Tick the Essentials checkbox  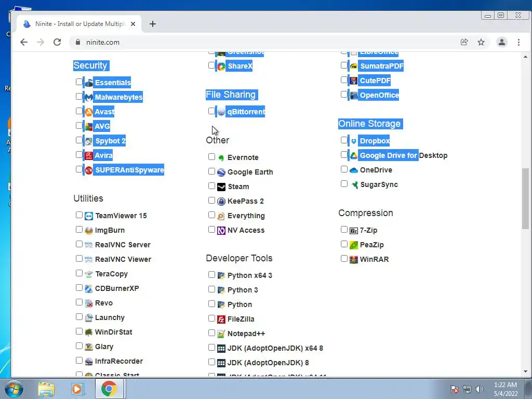tap(79, 82)
